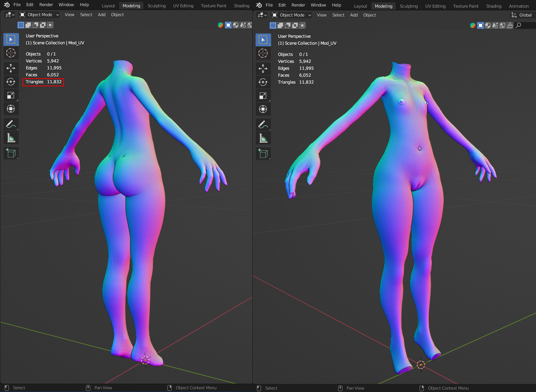Open editor type dropdown in right window
The width and height of the screenshot is (536, 392).
262,15
